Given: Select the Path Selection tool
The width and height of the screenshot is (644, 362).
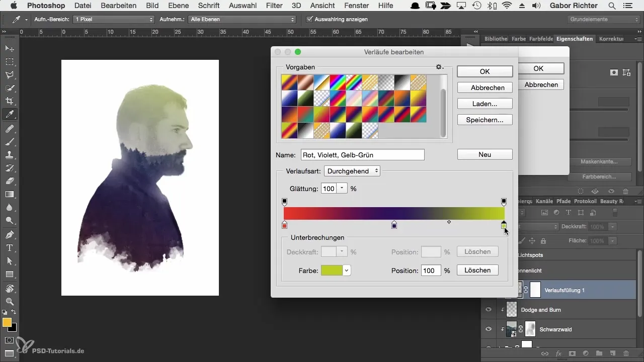Looking at the screenshot, I should click(x=10, y=261).
